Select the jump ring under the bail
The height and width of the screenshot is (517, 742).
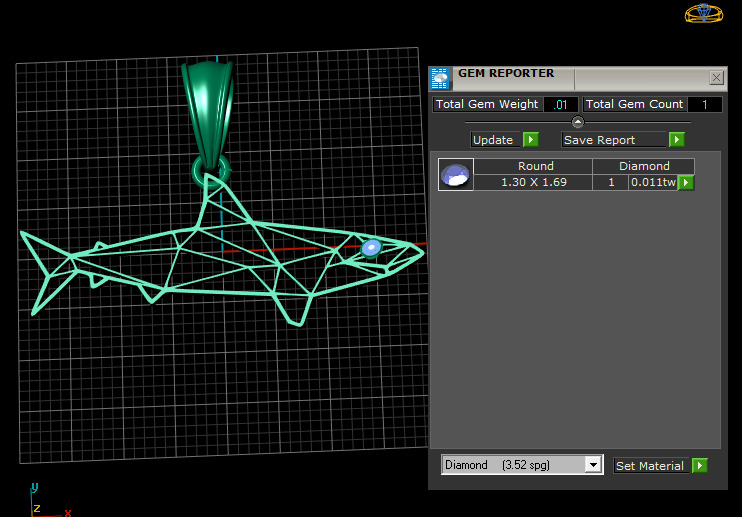[x=210, y=172]
